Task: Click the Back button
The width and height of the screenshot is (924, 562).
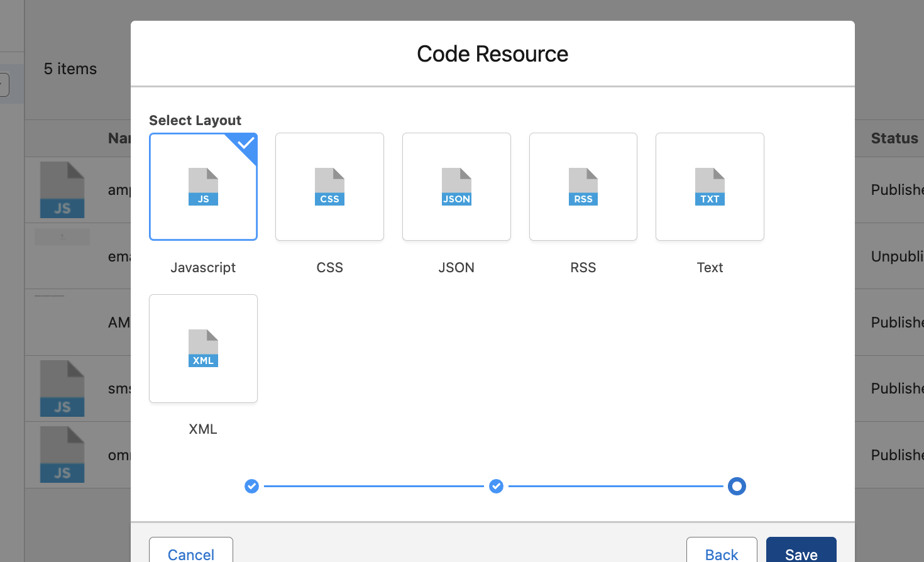Action: tap(721, 553)
